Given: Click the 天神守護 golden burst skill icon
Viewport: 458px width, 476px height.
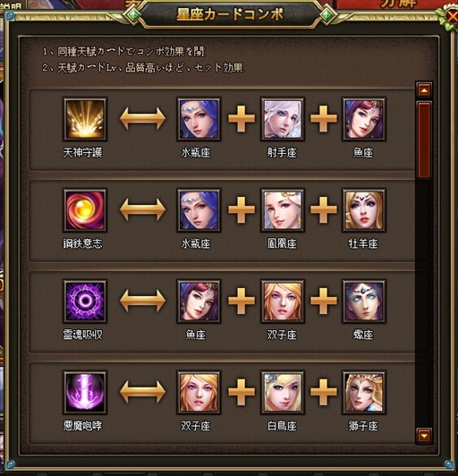Looking at the screenshot, I should (x=85, y=119).
